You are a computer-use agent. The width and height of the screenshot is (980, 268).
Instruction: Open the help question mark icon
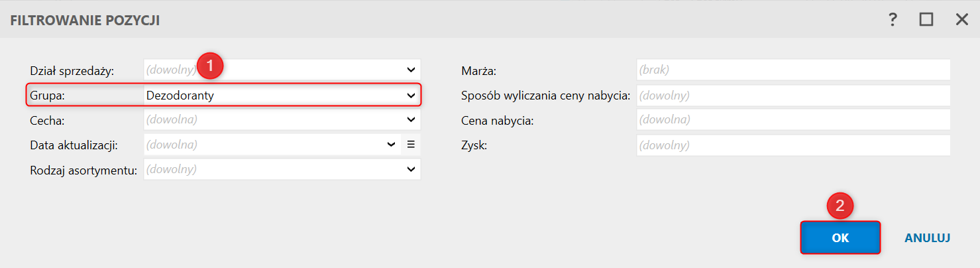[893, 20]
